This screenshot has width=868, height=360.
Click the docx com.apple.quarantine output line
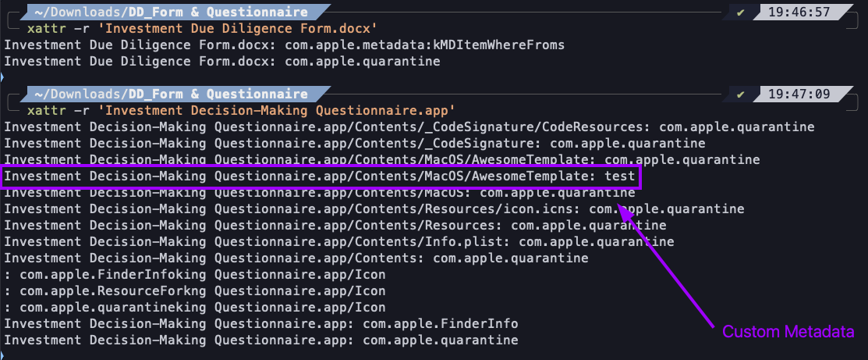tap(222, 62)
